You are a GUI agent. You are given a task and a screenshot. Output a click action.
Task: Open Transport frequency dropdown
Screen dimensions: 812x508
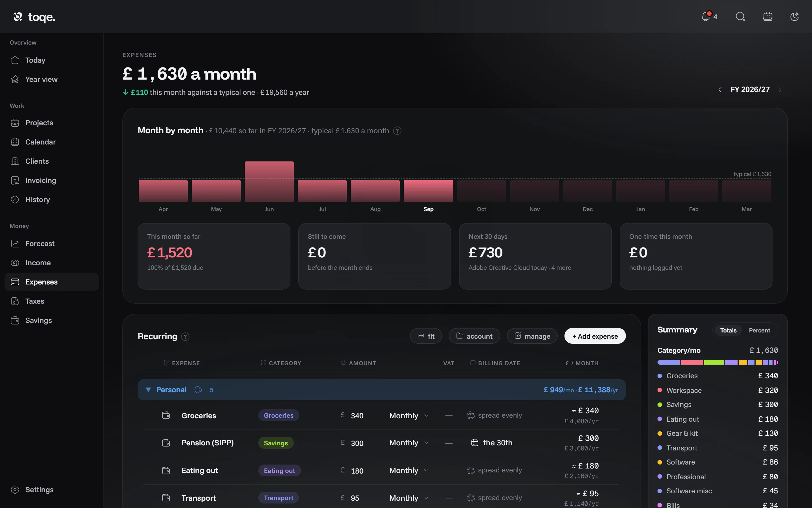pyautogui.click(x=409, y=498)
